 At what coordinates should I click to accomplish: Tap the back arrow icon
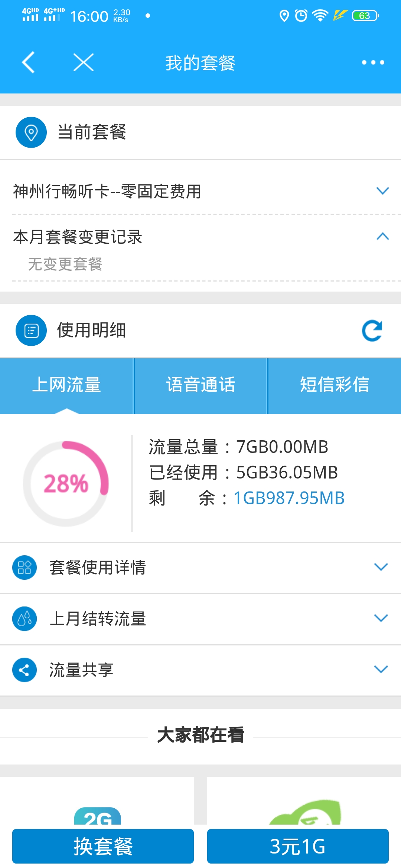(x=29, y=62)
